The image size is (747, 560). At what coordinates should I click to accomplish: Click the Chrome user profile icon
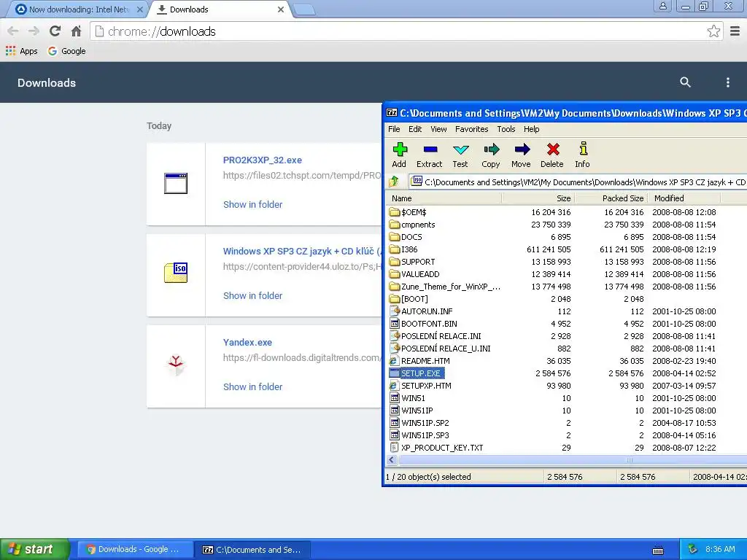[662, 6]
